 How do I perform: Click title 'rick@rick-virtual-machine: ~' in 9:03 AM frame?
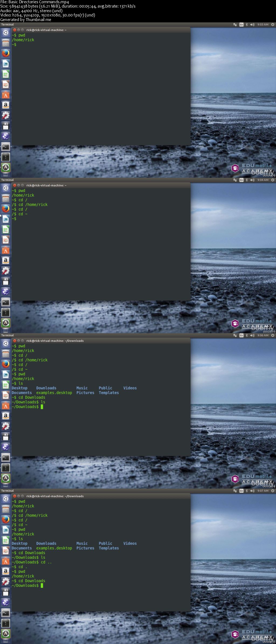tap(46, 30)
